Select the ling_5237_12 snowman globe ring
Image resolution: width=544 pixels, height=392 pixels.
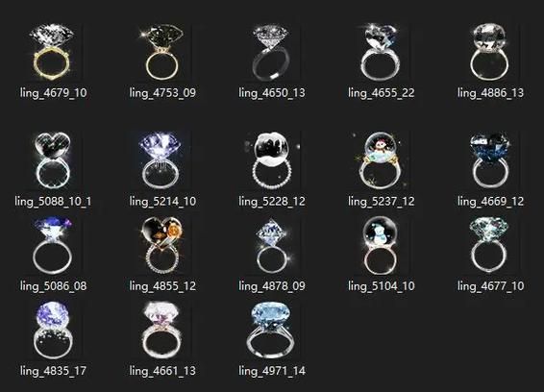[381, 160]
